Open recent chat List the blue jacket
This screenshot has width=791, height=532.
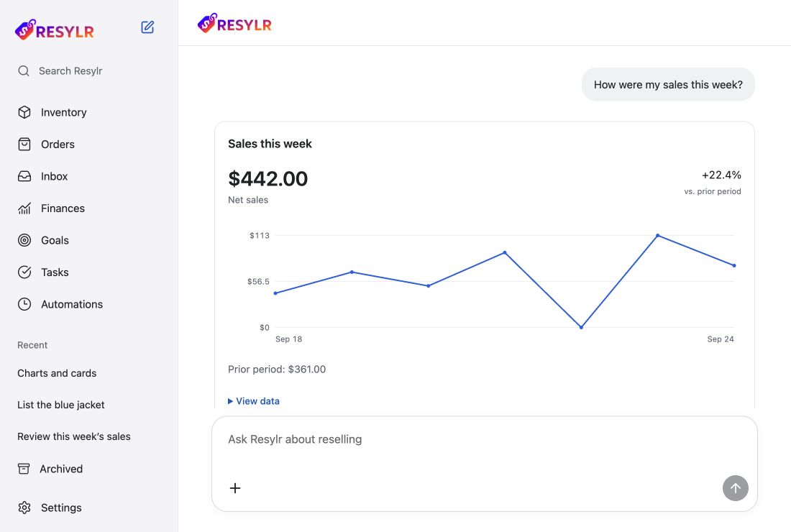(61, 405)
